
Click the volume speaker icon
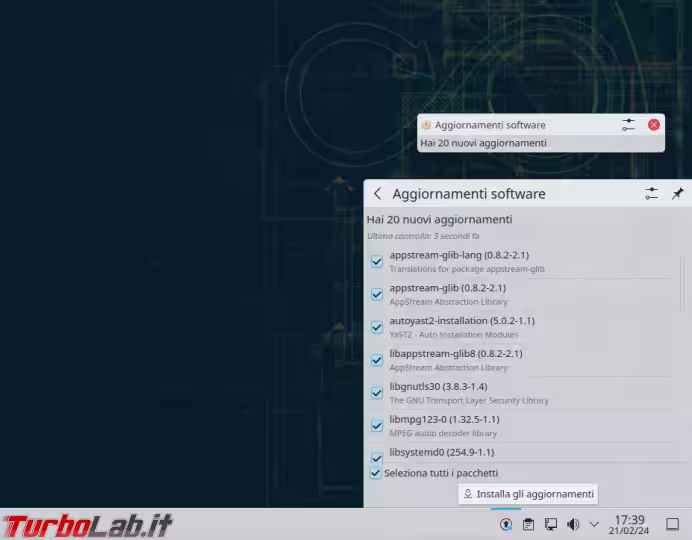click(573, 524)
